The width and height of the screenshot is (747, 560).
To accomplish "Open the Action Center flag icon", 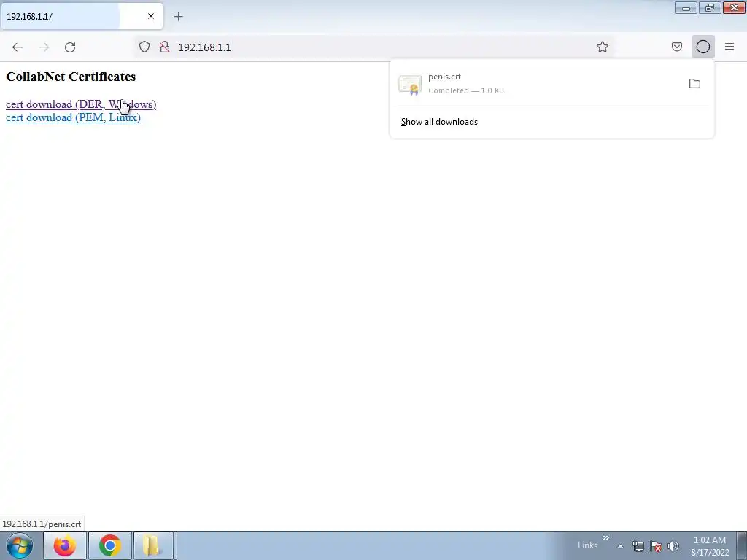I will (x=656, y=546).
